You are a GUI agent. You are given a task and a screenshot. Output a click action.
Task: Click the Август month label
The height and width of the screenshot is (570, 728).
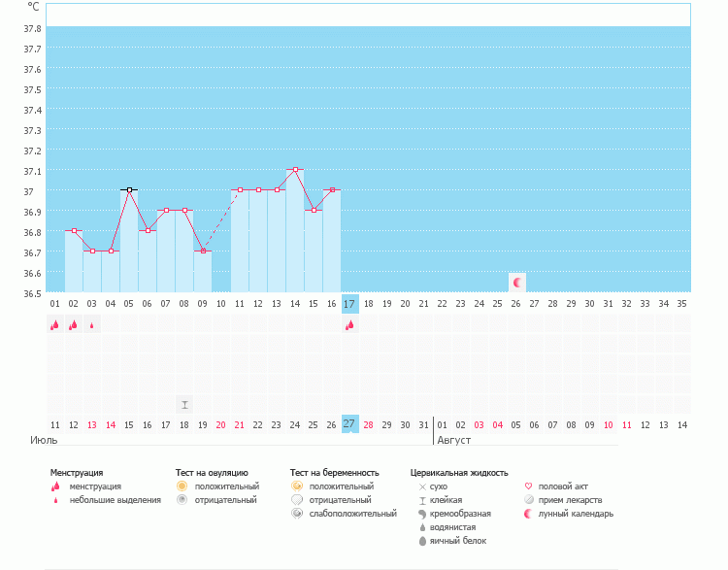click(453, 440)
